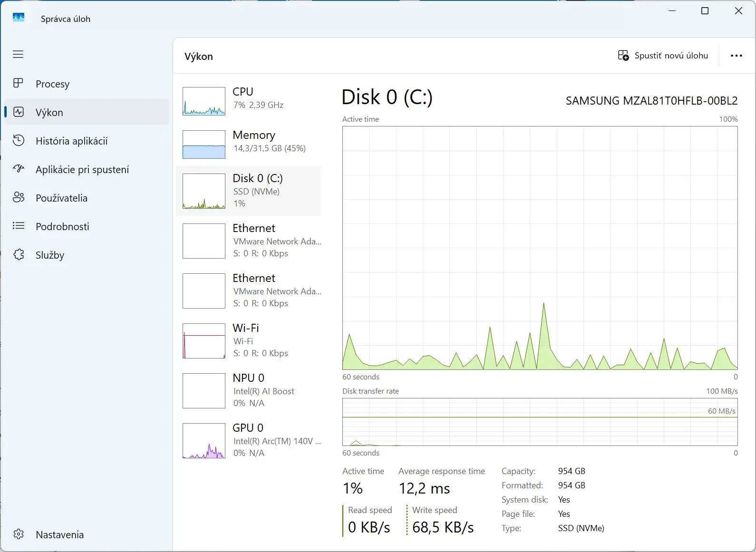The image size is (756, 552).
Task: Click the Disk active time graph
Action: click(540, 248)
